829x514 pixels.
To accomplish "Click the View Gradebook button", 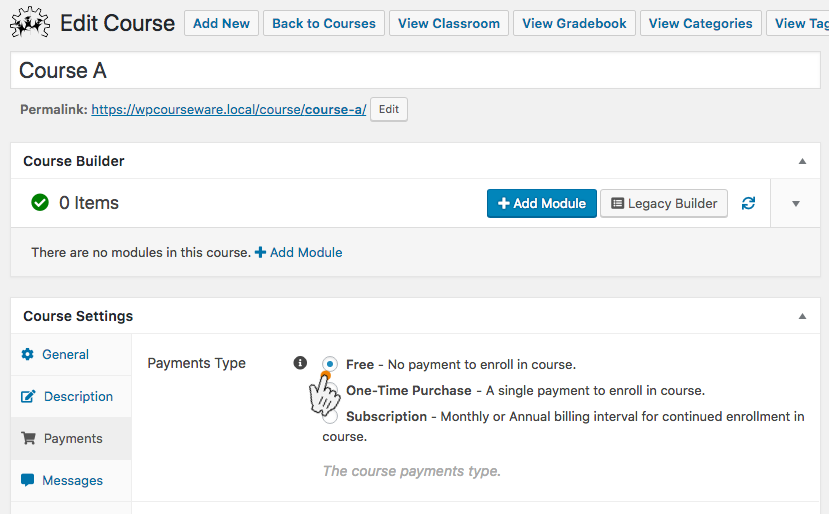I will click(574, 23).
